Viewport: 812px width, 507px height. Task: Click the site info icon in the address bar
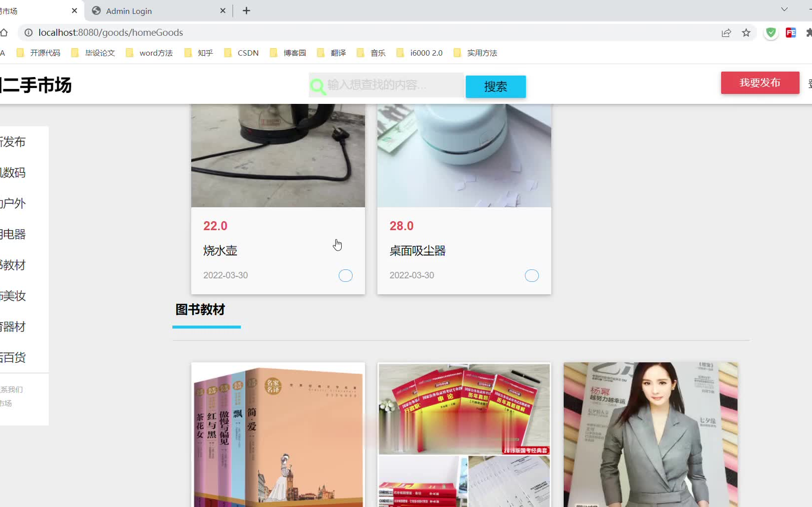29,32
